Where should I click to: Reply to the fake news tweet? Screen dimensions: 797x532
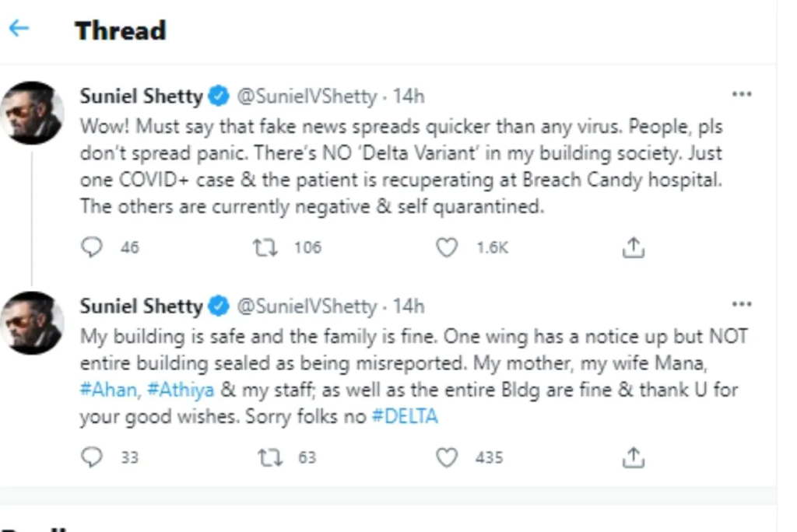(93, 247)
